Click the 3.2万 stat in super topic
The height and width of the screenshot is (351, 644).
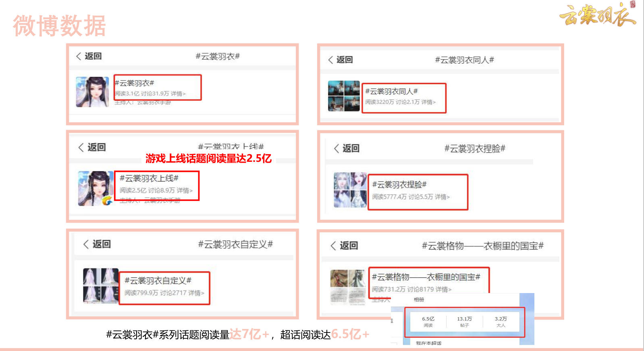point(501,322)
